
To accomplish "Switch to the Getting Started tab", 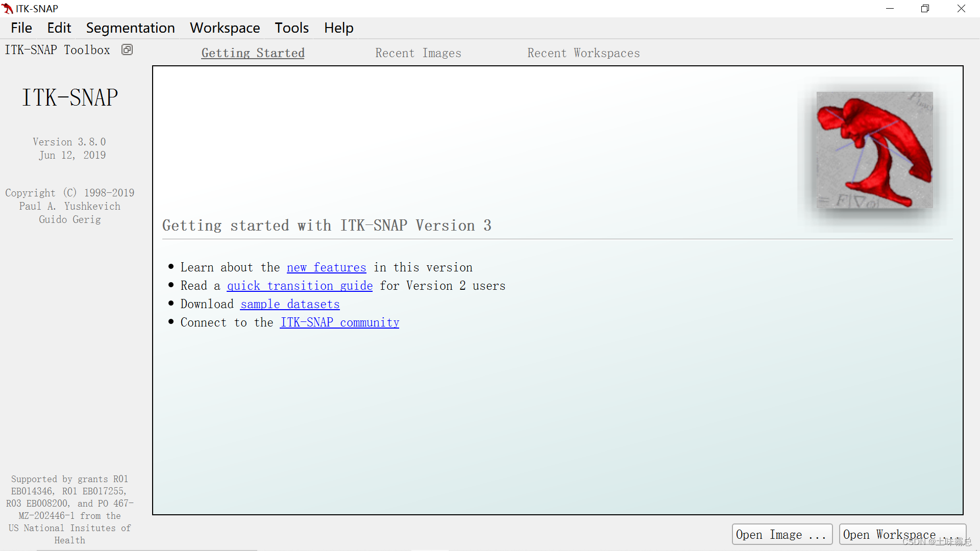I will pos(253,53).
